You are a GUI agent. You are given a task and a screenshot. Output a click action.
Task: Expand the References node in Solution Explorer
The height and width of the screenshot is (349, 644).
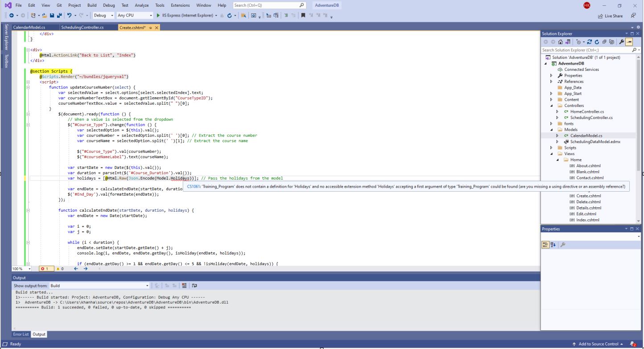[x=551, y=82]
